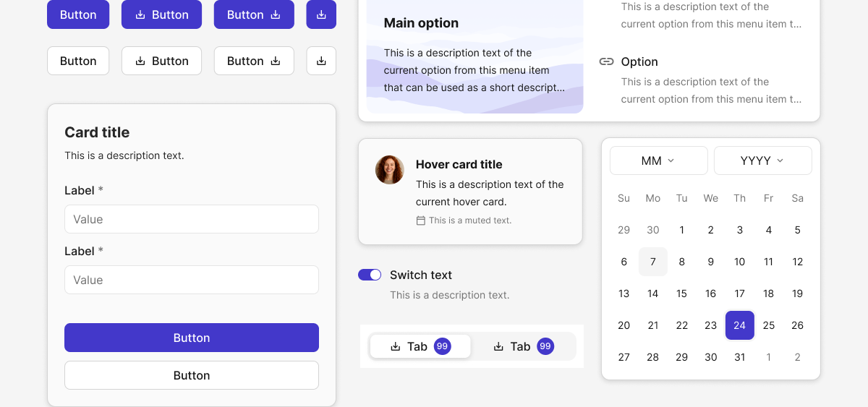Screen dimensions: 868x407
Task: Click the full-width white Button in card
Action: [x=192, y=375]
